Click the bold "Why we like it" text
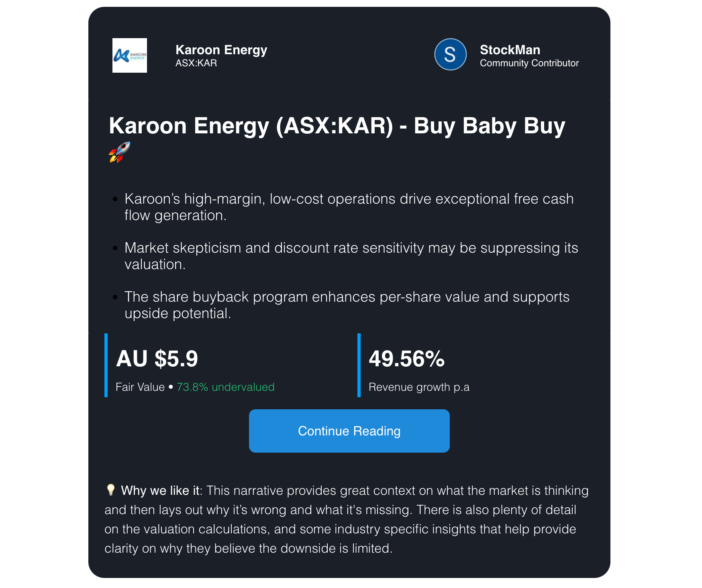Viewport: 702px width, 588px height. [160, 490]
